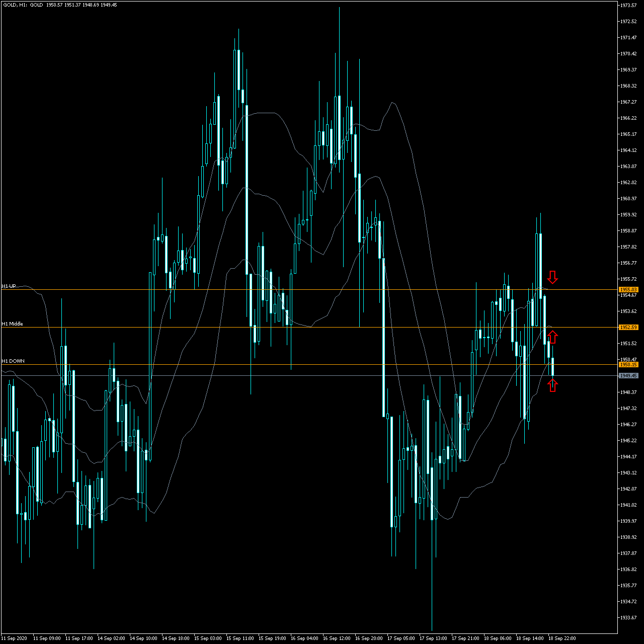Screen dimensions: 644x644
Task: Click the H1 UP line label
Action: click(x=9, y=286)
